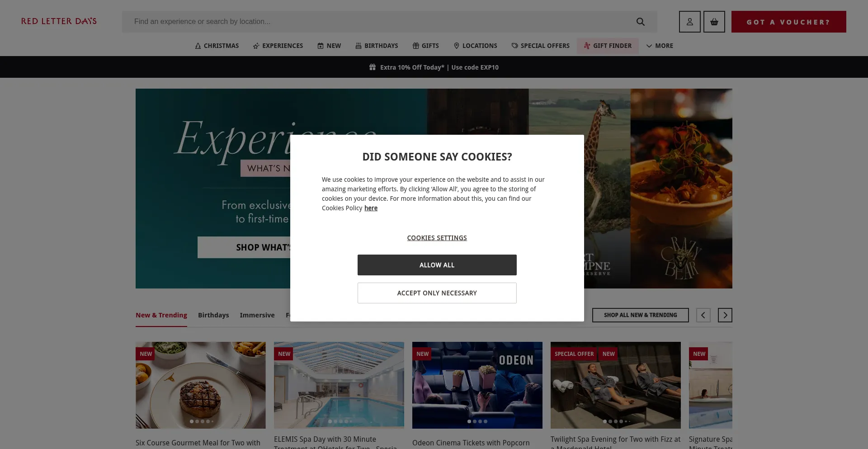Click the Special Offers tag icon

[x=514, y=46]
